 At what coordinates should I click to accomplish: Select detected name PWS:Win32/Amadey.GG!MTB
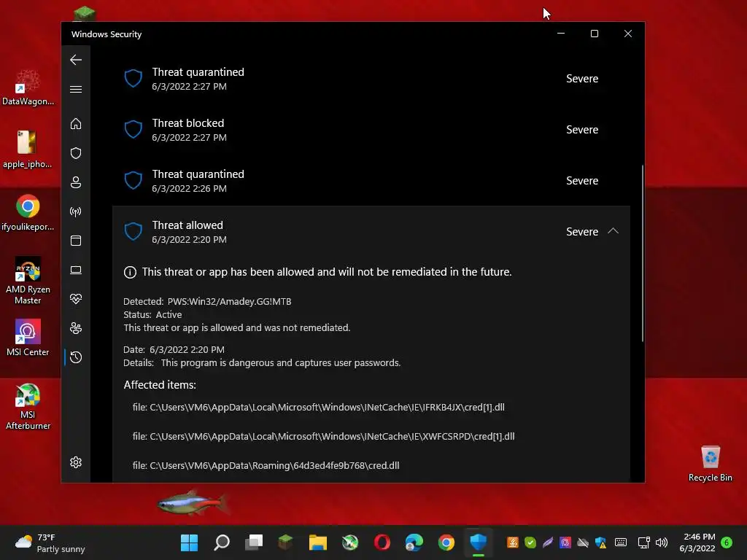pyautogui.click(x=229, y=301)
